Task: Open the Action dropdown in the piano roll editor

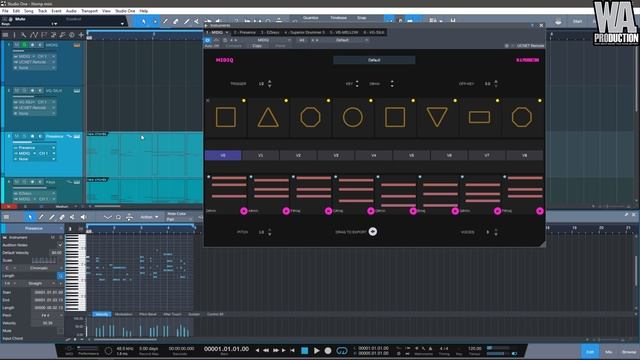Action: point(149,217)
